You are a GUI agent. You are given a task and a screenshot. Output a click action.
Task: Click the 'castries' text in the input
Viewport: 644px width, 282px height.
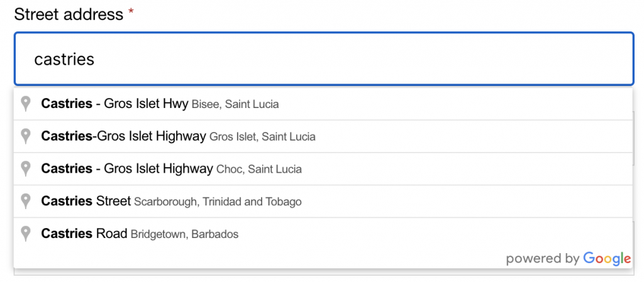[x=64, y=59]
